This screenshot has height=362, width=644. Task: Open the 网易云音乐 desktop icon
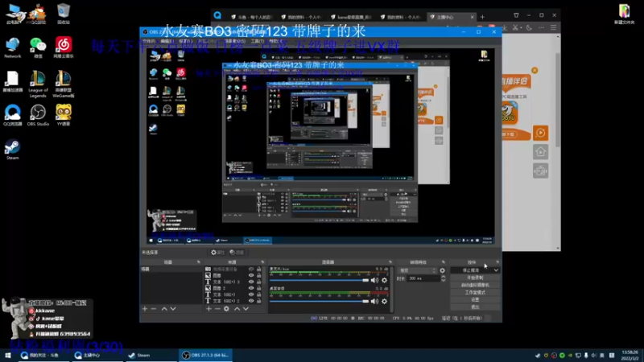click(x=64, y=47)
